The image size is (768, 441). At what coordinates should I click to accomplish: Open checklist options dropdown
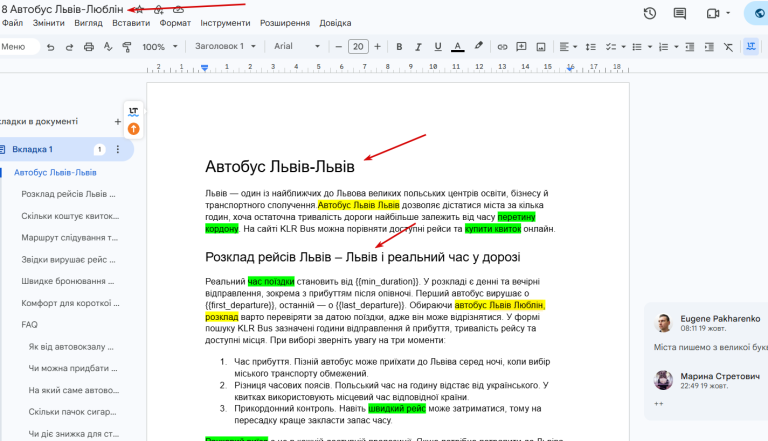pos(623,47)
